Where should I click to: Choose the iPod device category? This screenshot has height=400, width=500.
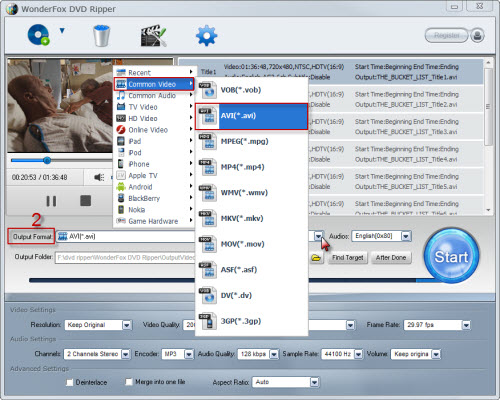click(x=154, y=153)
